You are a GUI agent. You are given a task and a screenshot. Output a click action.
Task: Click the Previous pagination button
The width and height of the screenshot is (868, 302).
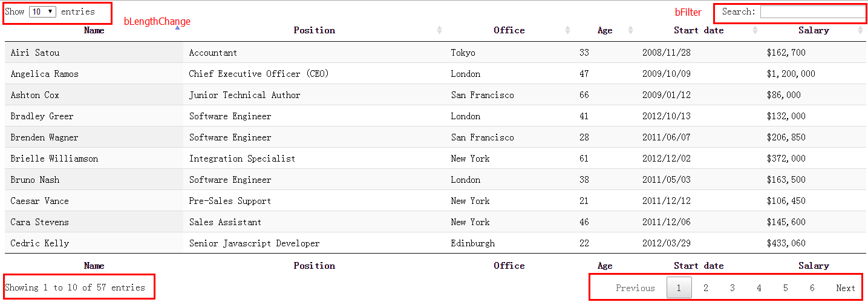coord(635,288)
